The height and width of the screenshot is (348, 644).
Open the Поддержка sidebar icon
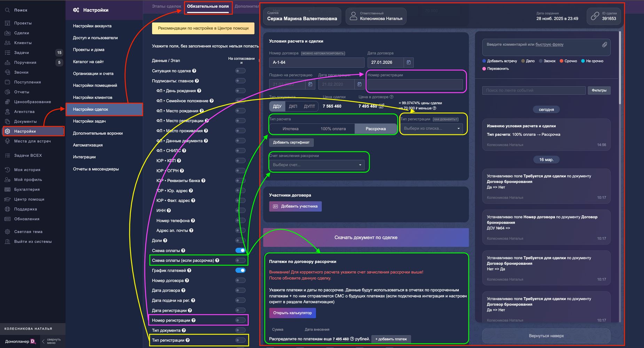point(7,209)
